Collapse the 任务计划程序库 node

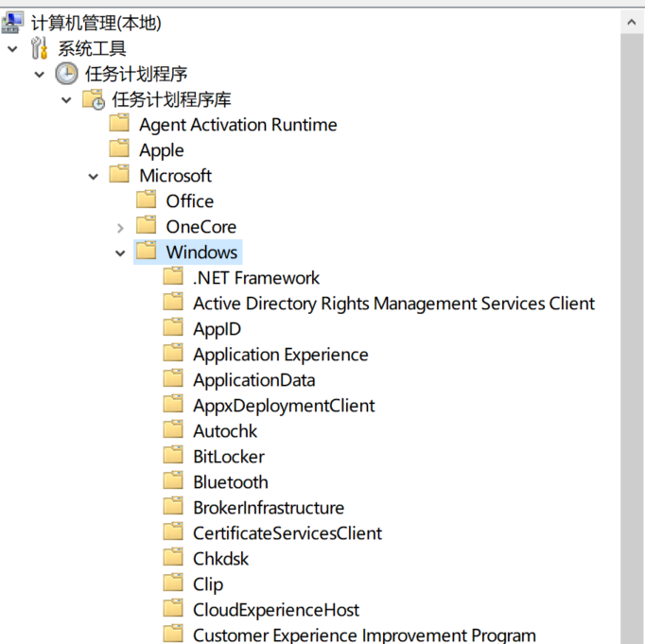click(x=66, y=100)
